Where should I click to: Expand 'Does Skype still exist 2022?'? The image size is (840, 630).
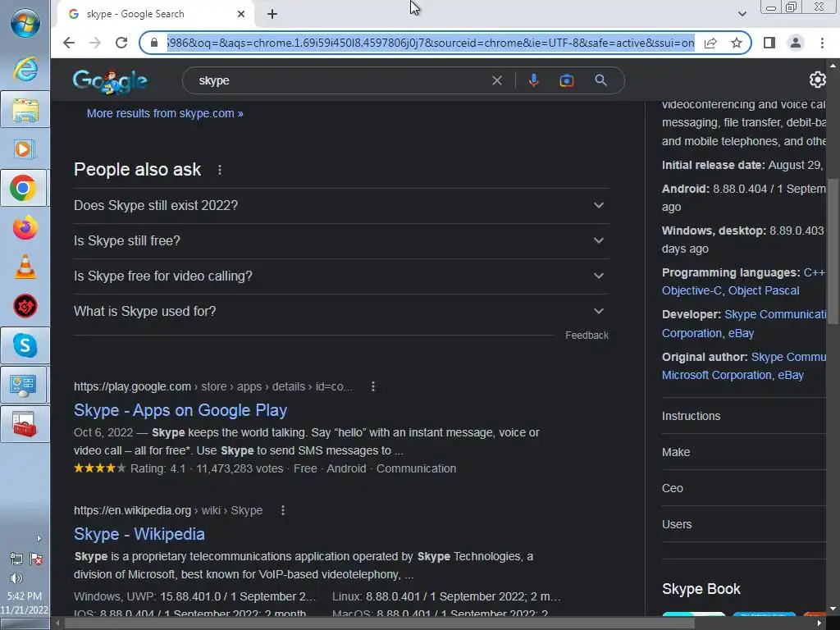(341, 206)
